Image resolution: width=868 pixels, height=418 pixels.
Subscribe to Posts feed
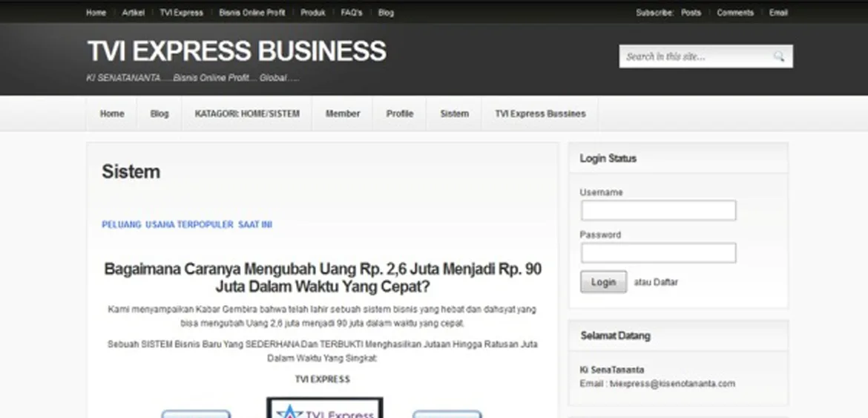pos(691,13)
